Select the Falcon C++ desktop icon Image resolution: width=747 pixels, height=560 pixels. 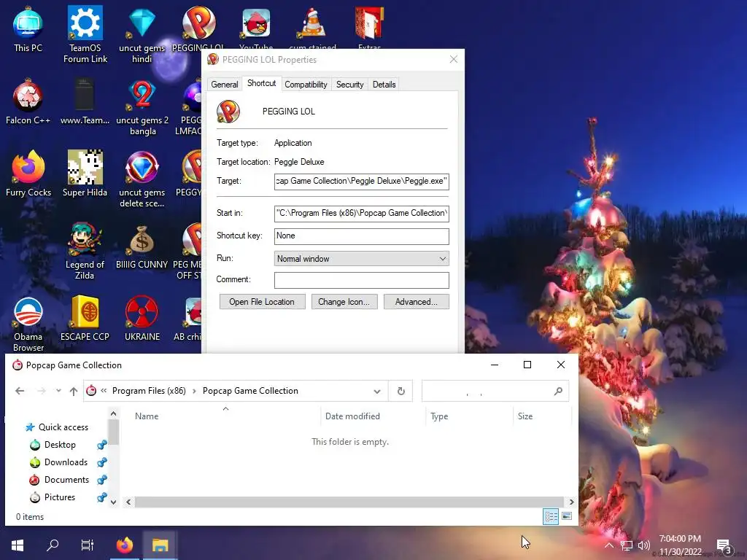click(28, 102)
